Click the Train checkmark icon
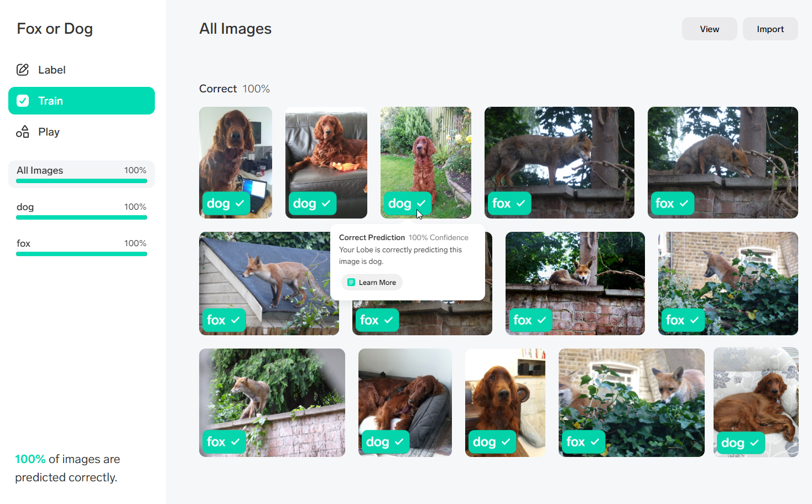 23,101
